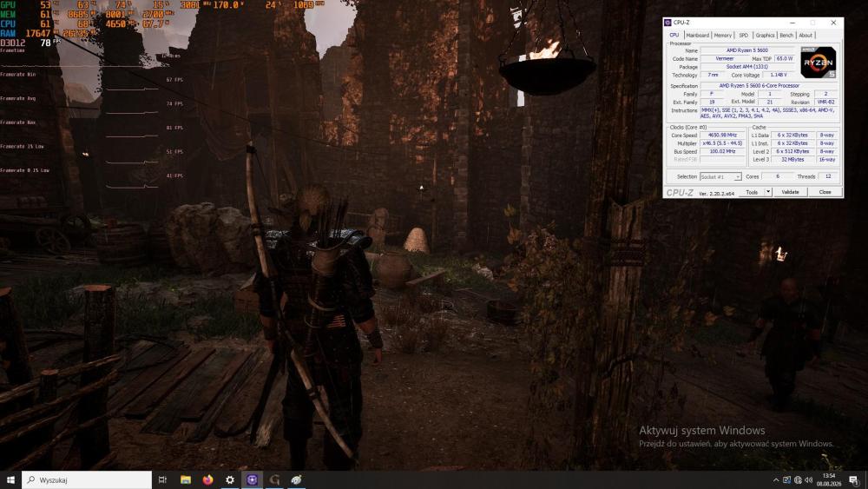The height and width of the screenshot is (489, 868).
Task: Select the SPD tab
Action: (x=744, y=35)
